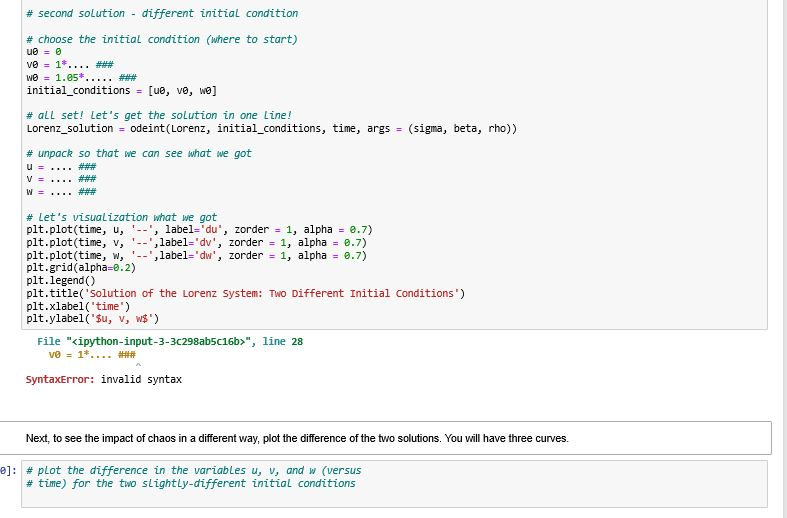Click the code line 'u0 = 0'

coord(44,52)
